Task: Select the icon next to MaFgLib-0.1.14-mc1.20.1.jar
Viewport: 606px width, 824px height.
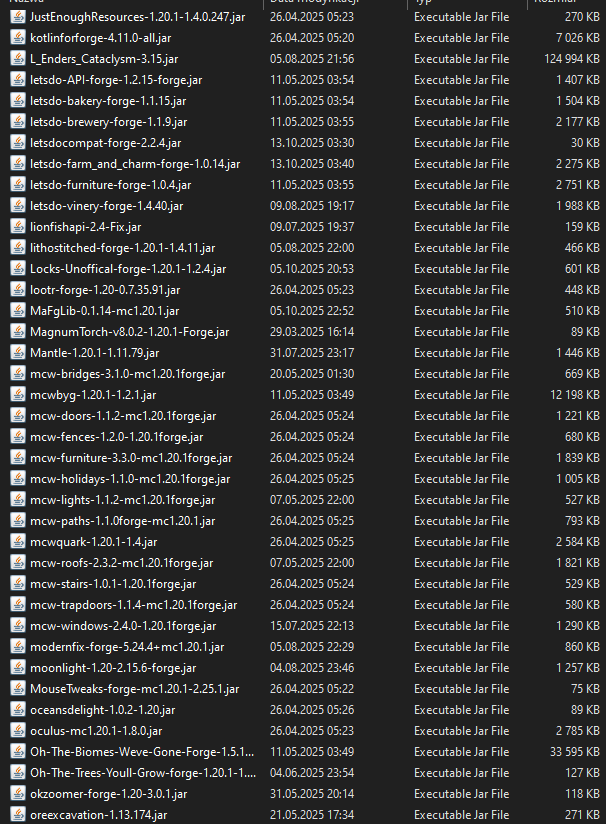Action: click(18, 311)
